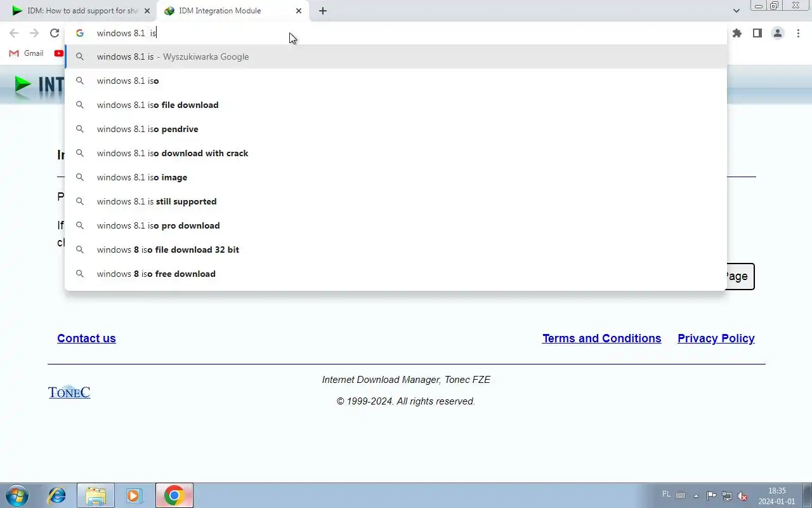Choose 'windows 8.1 iso pro download' suggestion
The image size is (812, 508).
pyautogui.click(x=396, y=225)
